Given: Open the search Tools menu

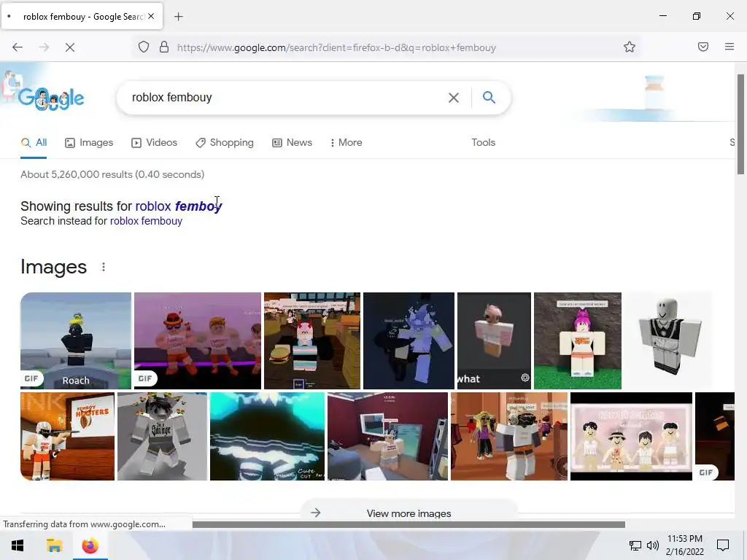Looking at the screenshot, I should (x=483, y=142).
